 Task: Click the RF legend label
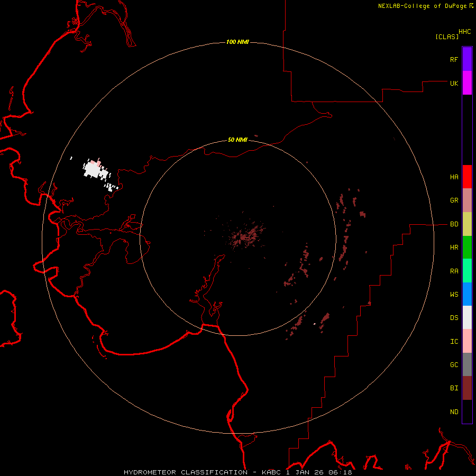pos(454,59)
